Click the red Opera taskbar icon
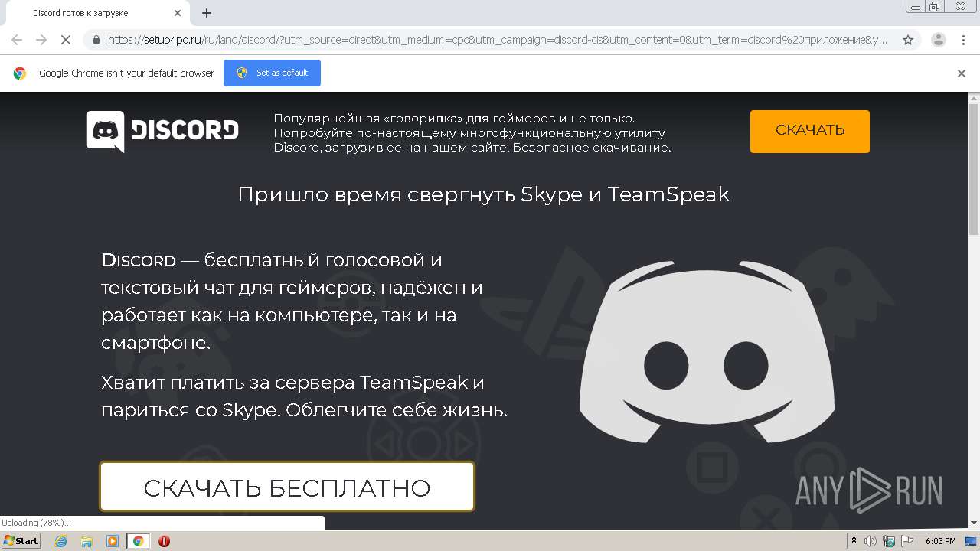 coord(164,541)
